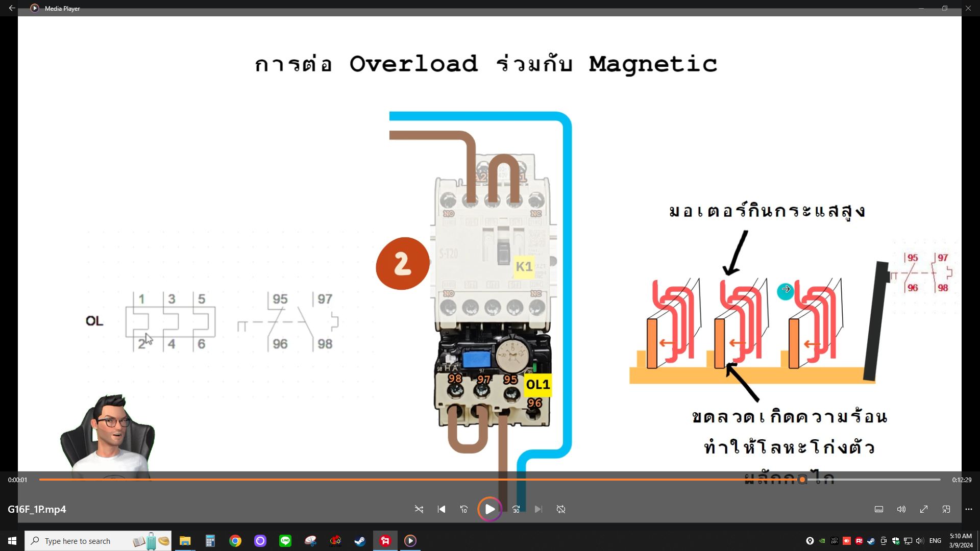Skip back 10 seconds
The width and height of the screenshot is (980, 551).
pos(464,509)
